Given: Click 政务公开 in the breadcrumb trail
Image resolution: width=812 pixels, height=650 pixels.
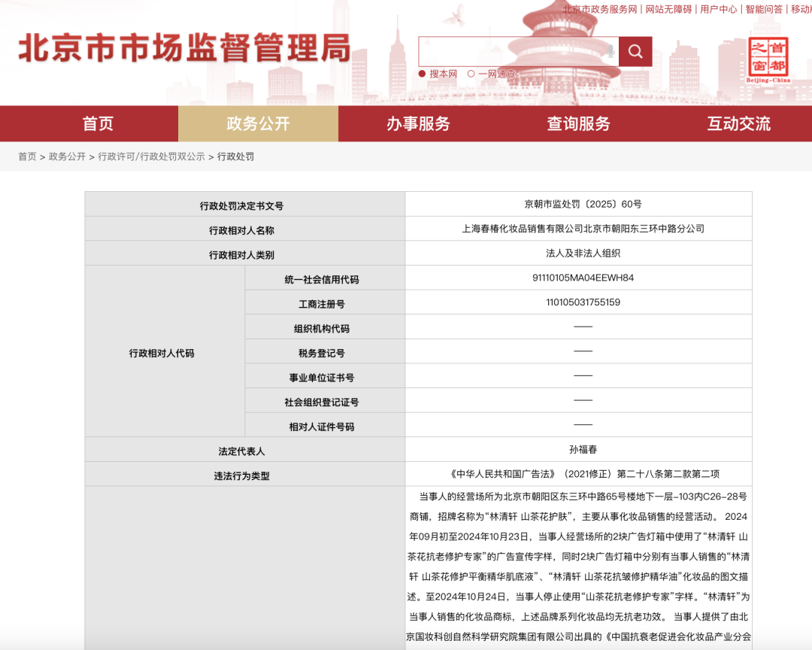Looking at the screenshot, I should coord(67,156).
